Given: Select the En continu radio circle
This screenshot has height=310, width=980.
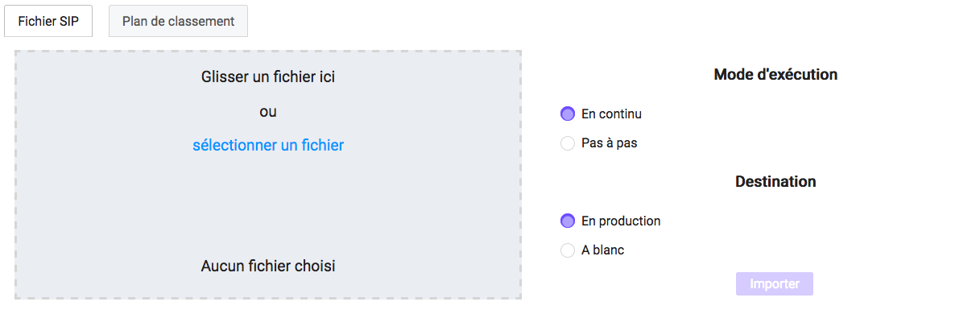Looking at the screenshot, I should pos(568,114).
